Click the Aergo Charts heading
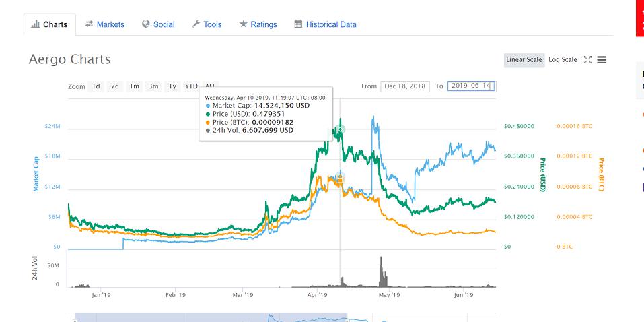 click(x=70, y=60)
